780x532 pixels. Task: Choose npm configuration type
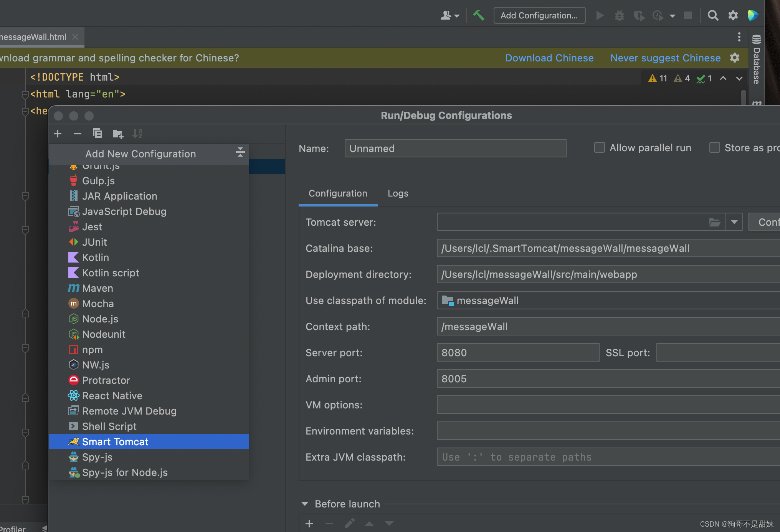click(149, 350)
